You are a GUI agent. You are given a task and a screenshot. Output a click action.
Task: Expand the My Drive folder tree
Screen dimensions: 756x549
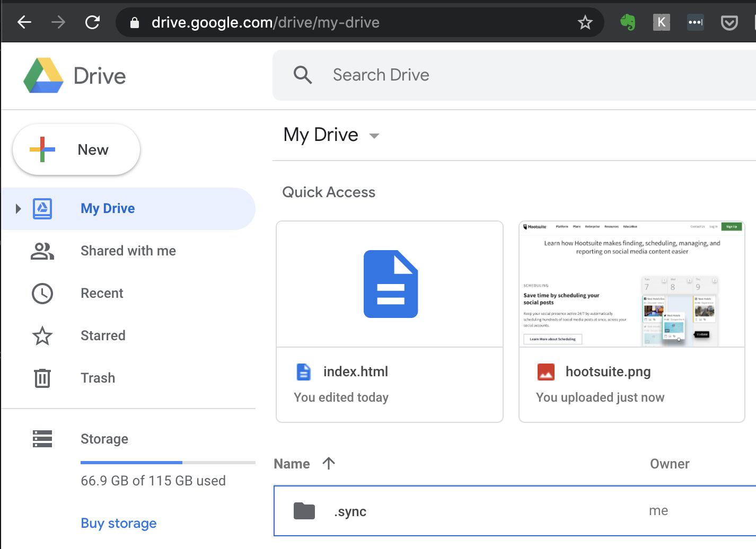pyautogui.click(x=18, y=209)
